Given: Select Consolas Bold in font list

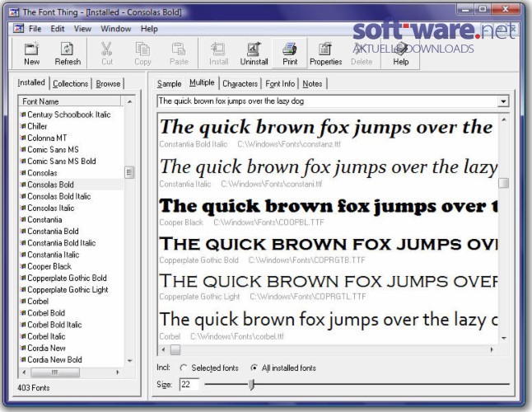Looking at the screenshot, I should click(50, 185).
